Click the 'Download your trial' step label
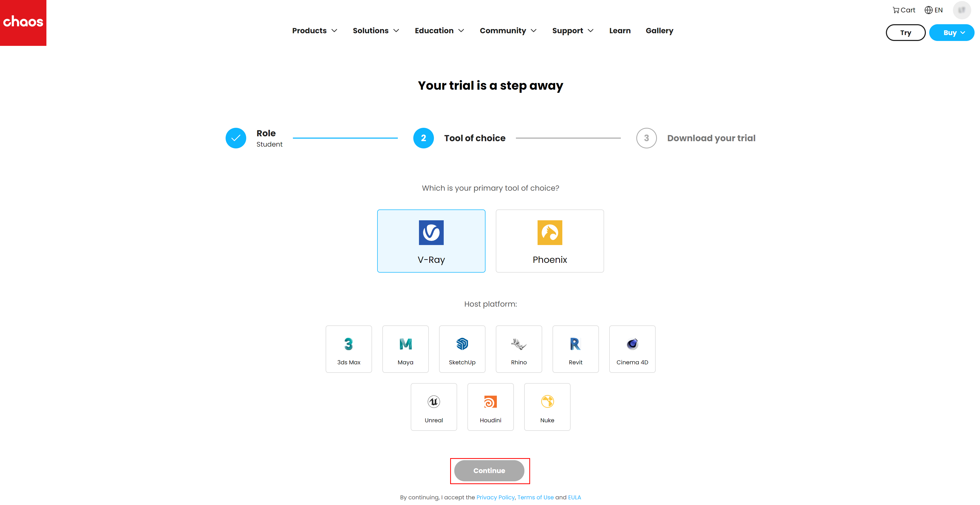The width and height of the screenshot is (980, 505). (x=711, y=138)
